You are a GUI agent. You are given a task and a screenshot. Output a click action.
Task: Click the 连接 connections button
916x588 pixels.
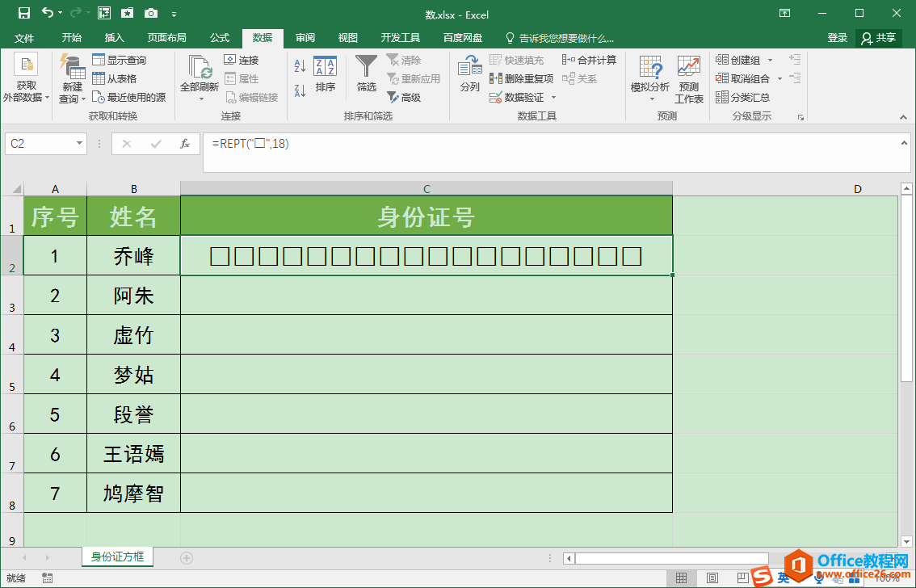pyautogui.click(x=242, y=60)
